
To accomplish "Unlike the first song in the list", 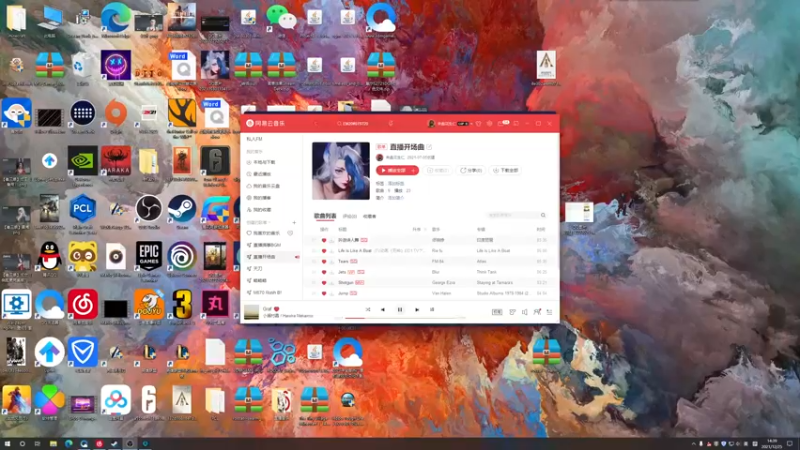I will tap(323, 240).
